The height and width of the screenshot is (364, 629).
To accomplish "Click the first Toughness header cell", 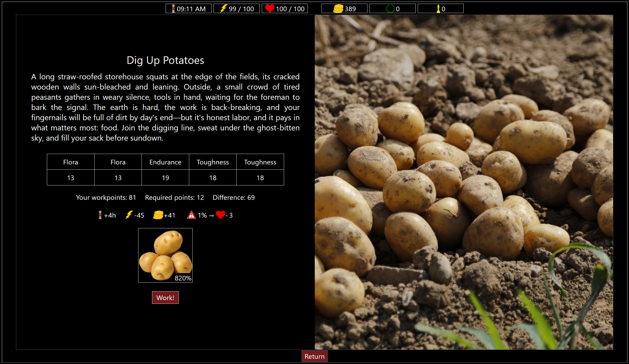I will tap(213, 162).
